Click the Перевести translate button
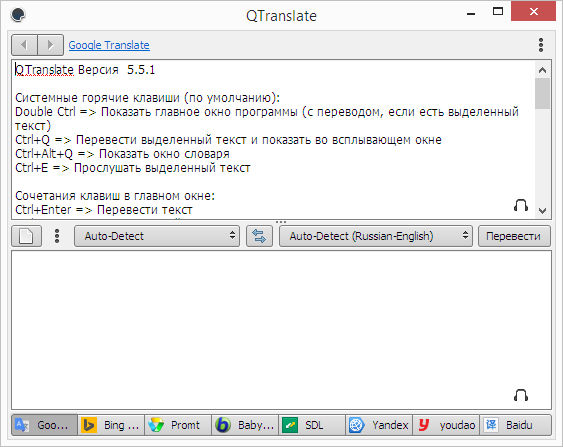The width and height of the screenshot is (563, 447). [514, 236]
